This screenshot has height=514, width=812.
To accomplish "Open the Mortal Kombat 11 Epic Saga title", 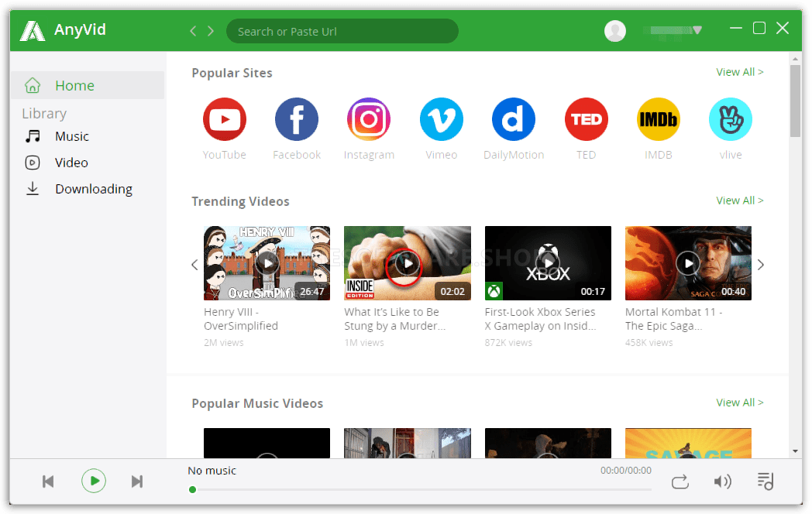I will coord(674,319).
